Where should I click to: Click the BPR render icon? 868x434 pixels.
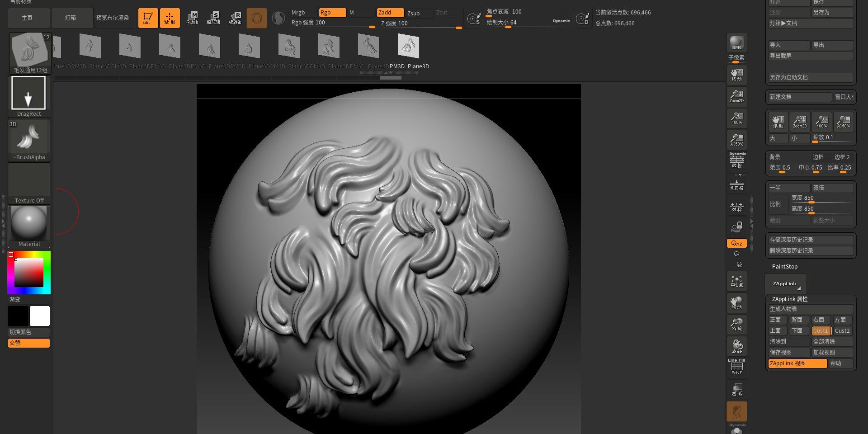pyautogui.click(x=736, y=43)
